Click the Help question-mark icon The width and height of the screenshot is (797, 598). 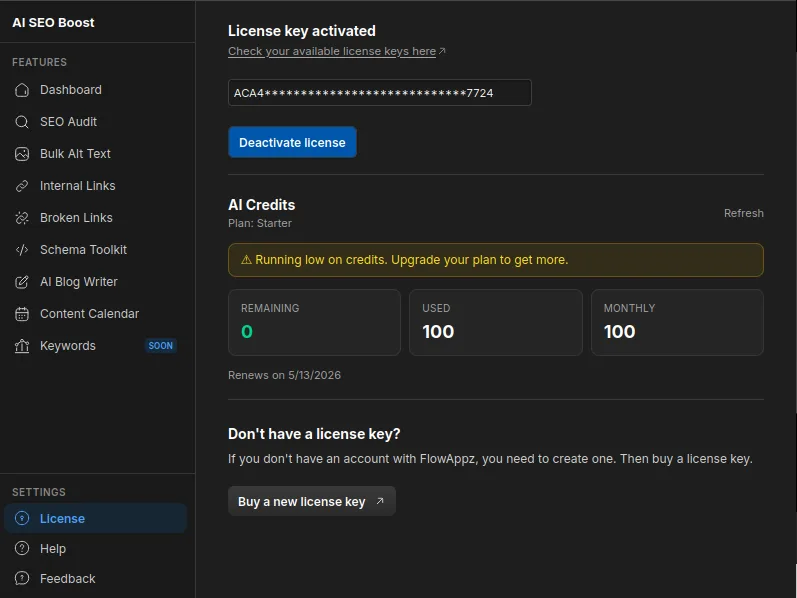click(x=22, y=548)
